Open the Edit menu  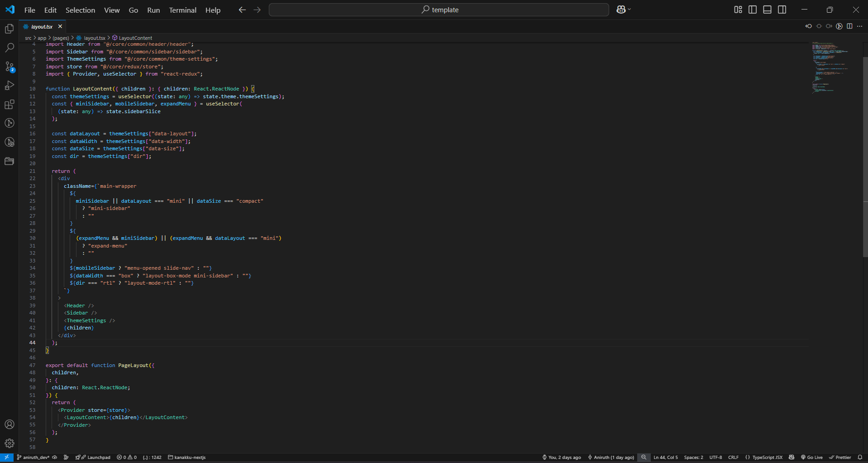(x=50, y=10)
